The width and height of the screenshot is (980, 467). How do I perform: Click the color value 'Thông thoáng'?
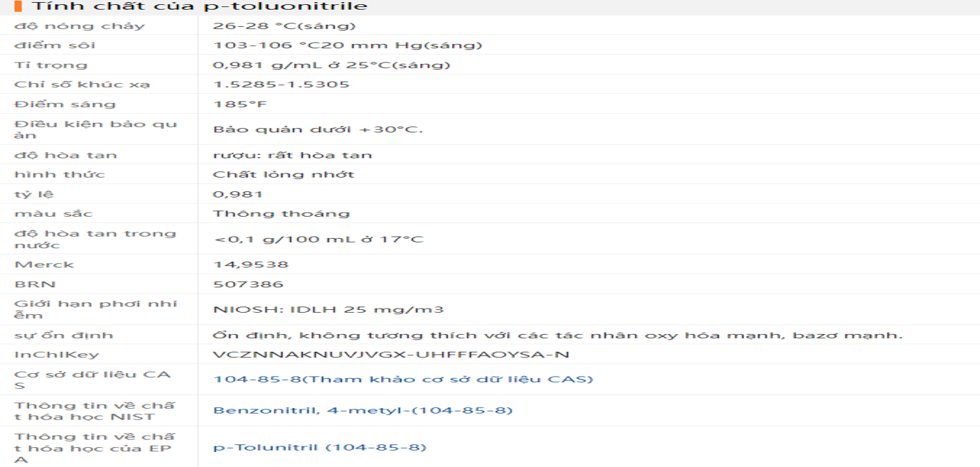point(281,213)
